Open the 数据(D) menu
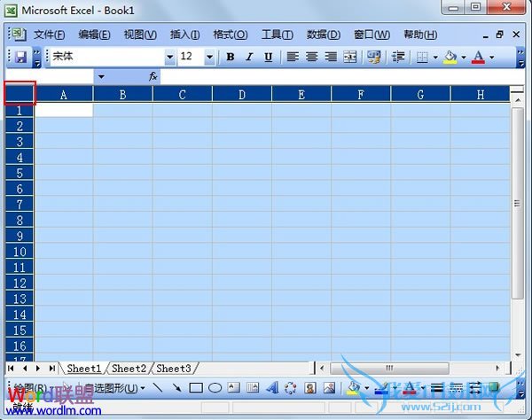Image resolution: width=532 pixels, height=420 pixels. click(324, 35)
